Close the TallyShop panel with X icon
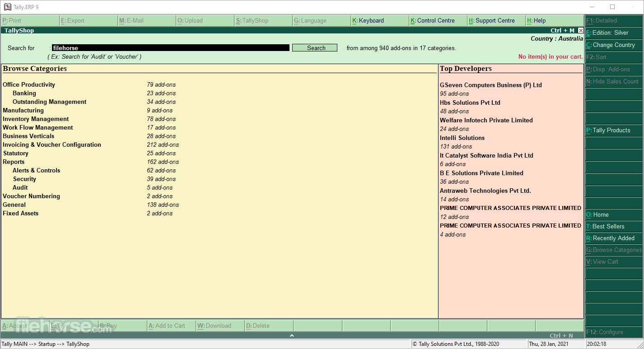 coord(581,31)
